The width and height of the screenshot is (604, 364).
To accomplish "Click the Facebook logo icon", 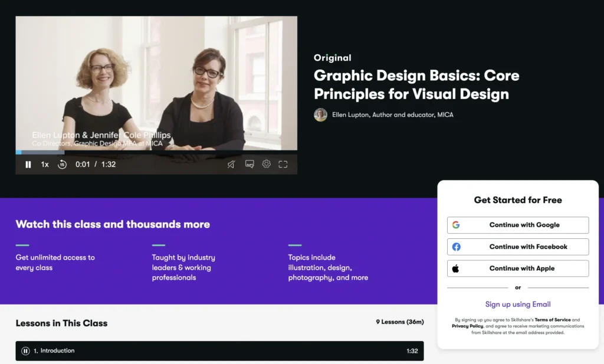I will pyautogui.click(x=456, y=247).
